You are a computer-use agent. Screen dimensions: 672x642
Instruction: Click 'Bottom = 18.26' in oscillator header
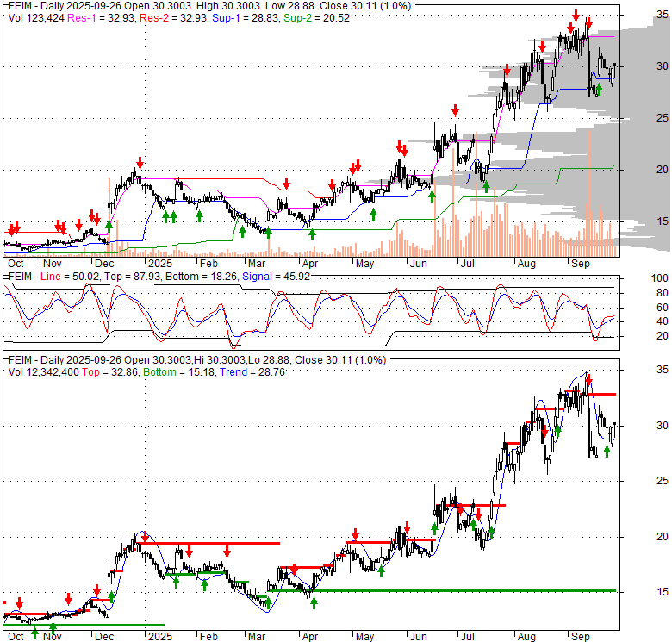point(201,277)
